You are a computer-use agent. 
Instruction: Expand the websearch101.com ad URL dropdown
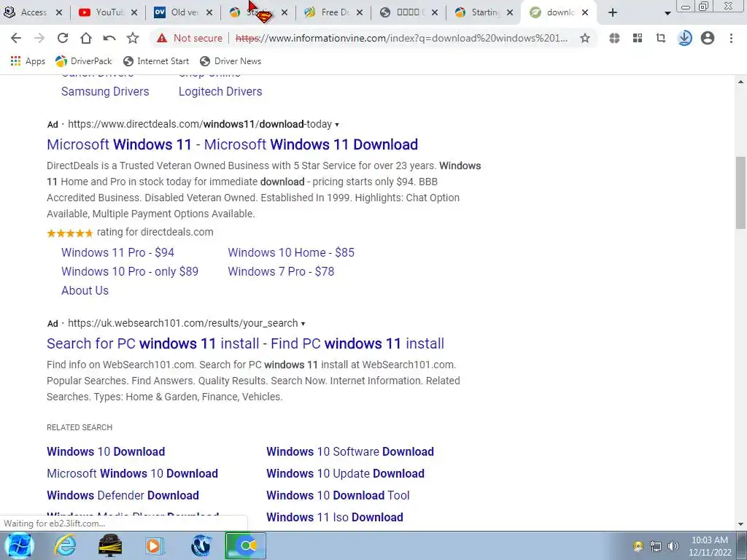point(303,324)
